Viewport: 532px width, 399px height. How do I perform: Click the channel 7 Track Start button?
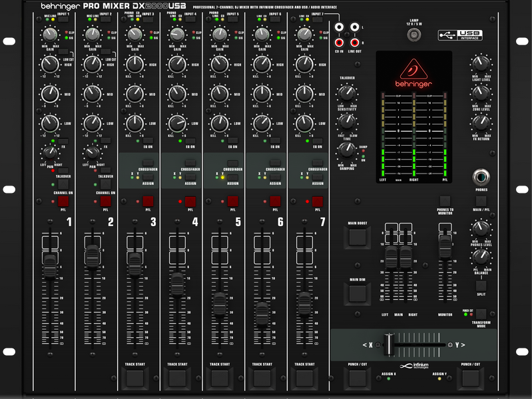pos(305,378)
